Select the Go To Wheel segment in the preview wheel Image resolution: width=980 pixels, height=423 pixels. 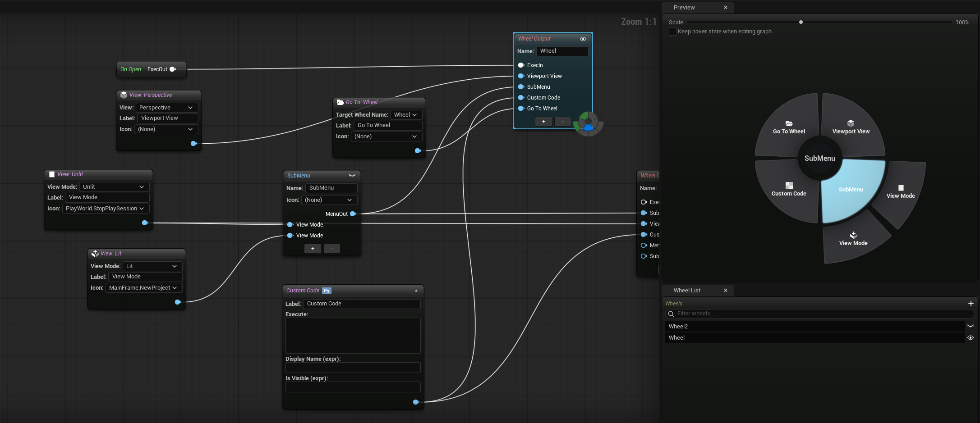[789, 126]
